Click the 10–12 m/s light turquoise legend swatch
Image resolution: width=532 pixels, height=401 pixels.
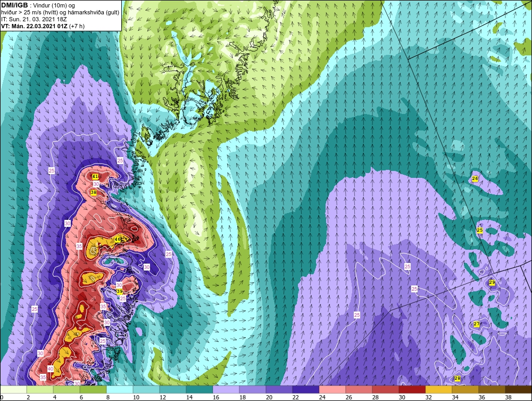pyautogui.click(x=146, y=389)
